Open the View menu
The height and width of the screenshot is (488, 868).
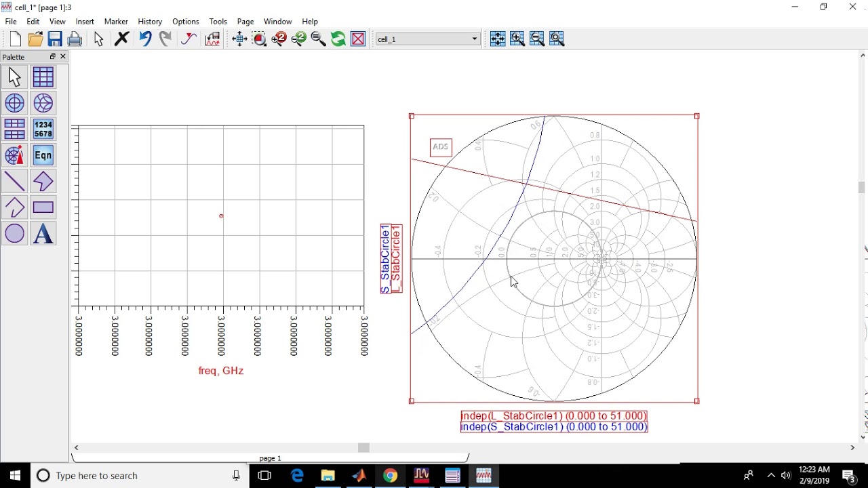tap(58, 22)
